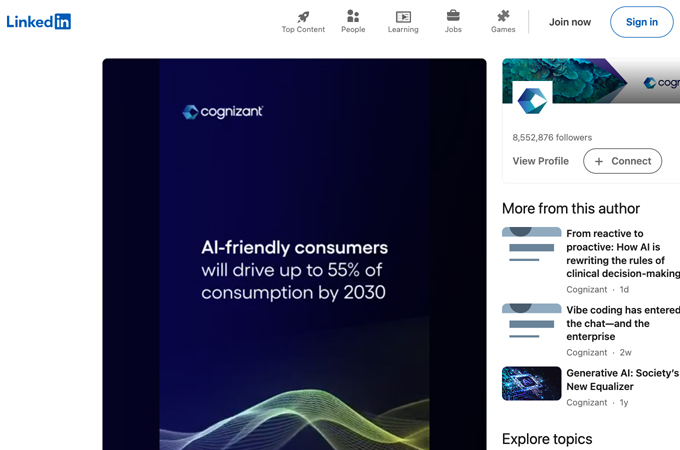Click the Cognizant profile logo avatar
This screenshot has width=680, height=450.
click(533, 101)
